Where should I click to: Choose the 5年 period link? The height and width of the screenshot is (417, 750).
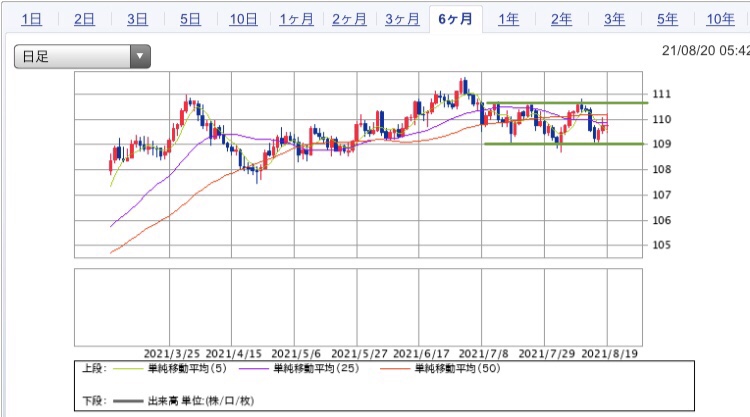click(667, 19)
